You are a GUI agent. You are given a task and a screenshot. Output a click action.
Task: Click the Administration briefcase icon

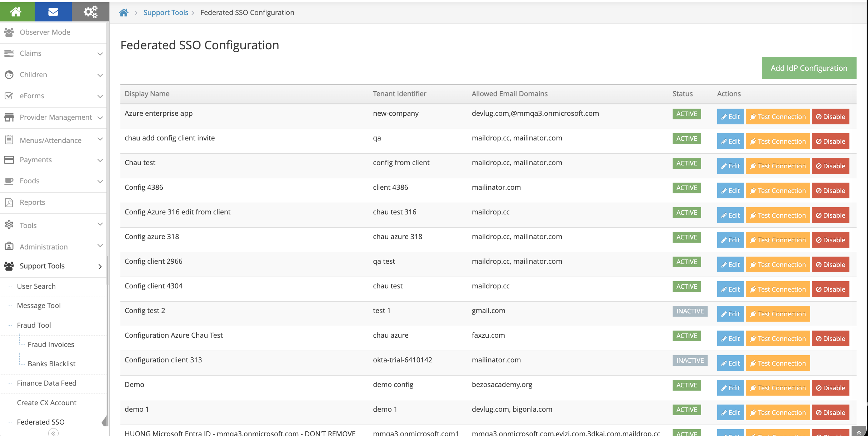[x=9, y=246]
